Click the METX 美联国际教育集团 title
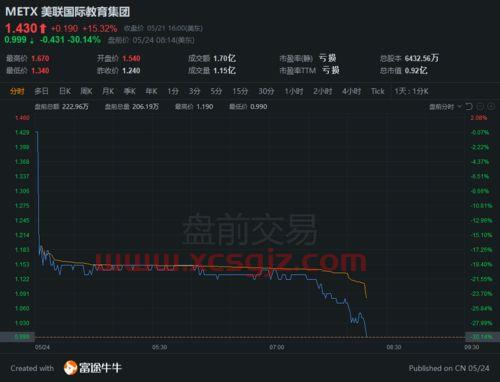The image size is (500, 382). (x=68, y=12)
